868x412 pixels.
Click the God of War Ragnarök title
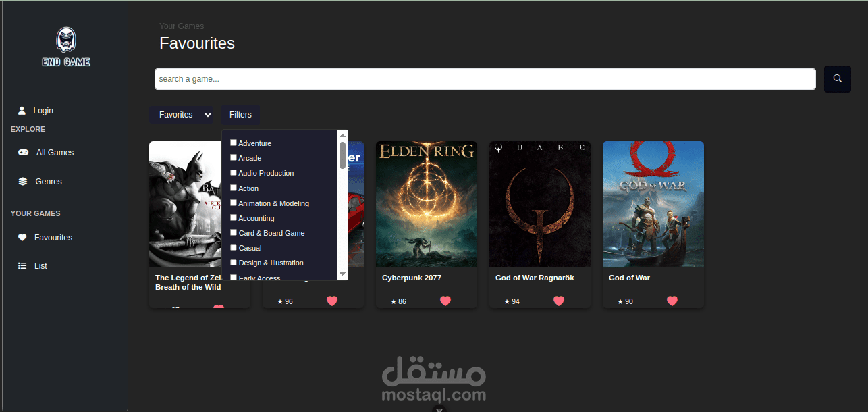(x=535, y=278)
